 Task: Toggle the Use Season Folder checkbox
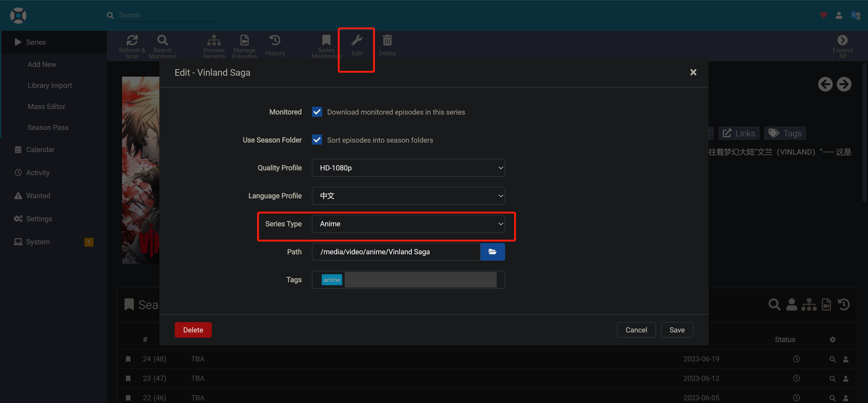[317, 140]
